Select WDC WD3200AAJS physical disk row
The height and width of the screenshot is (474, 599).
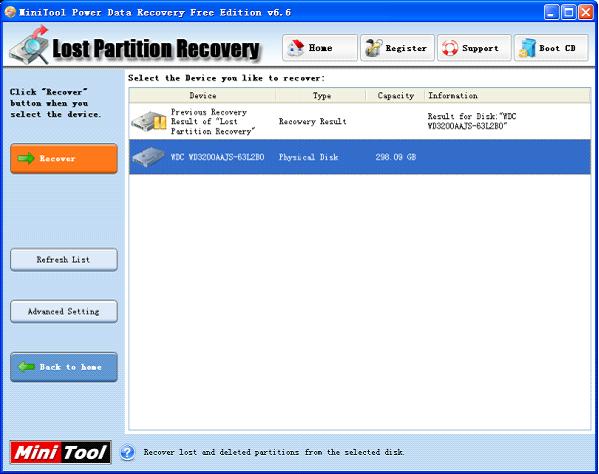360,157
